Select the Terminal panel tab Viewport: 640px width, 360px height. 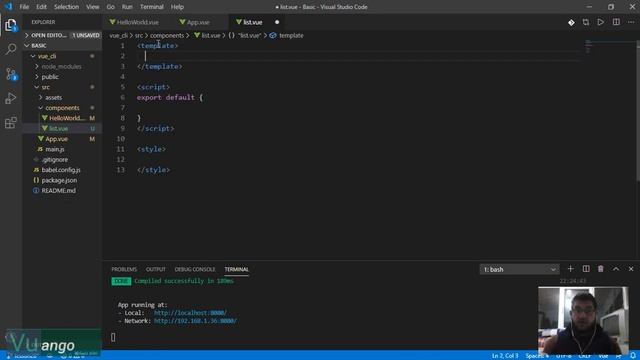click(236, 269)
